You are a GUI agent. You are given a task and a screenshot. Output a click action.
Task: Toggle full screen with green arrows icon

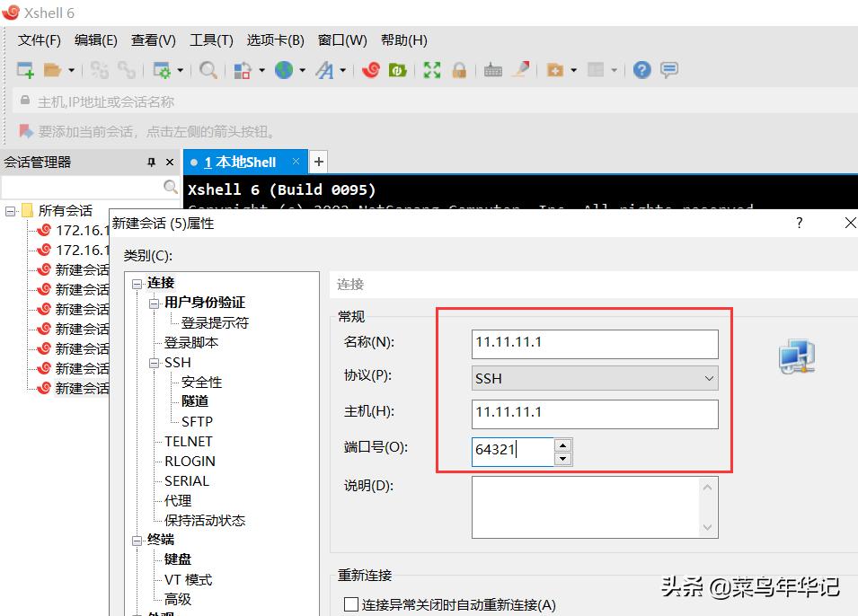[432, 70]
